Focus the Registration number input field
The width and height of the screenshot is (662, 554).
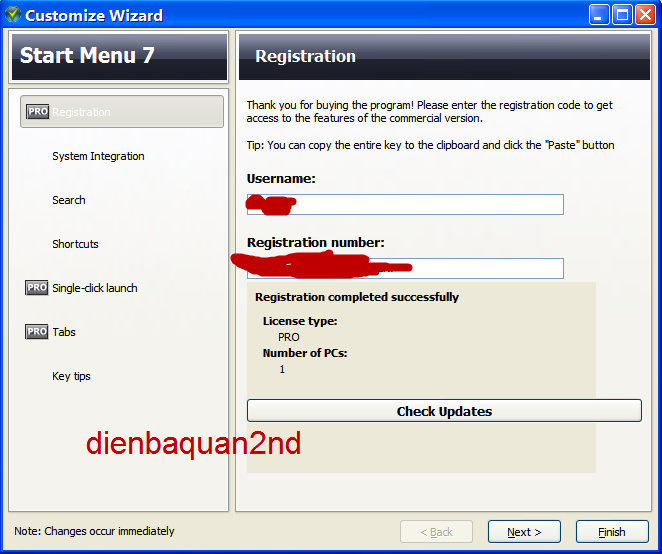point(405,268)
